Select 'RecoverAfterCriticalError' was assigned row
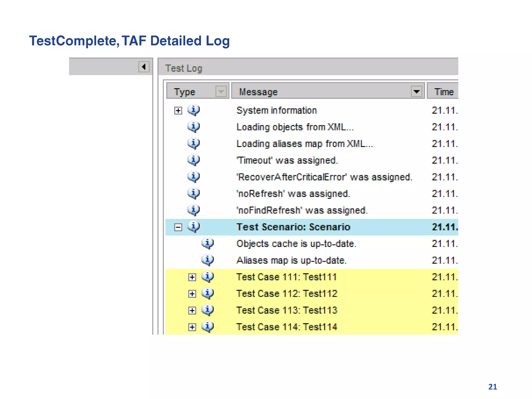This screenshot has width=532, height=399. [324, 177]
